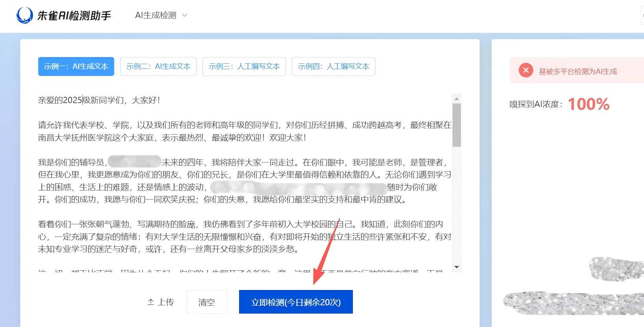The image size is (644, 327).
Task: Click paragraph starting 请允许我代表学校
Action: 245,131
